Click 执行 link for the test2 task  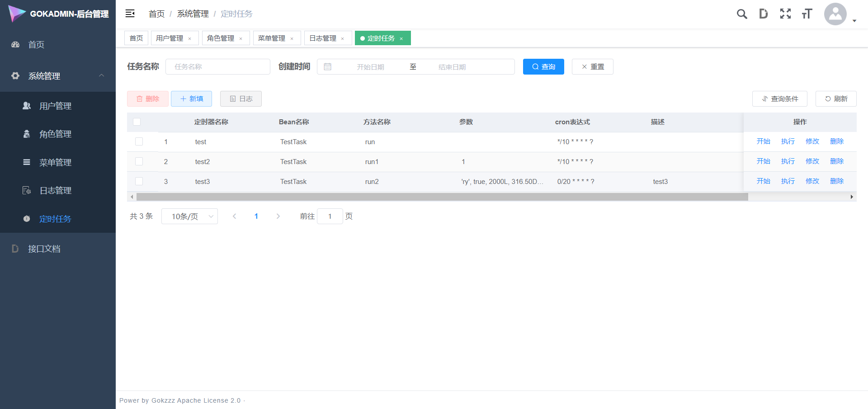[x=788, y=161]
